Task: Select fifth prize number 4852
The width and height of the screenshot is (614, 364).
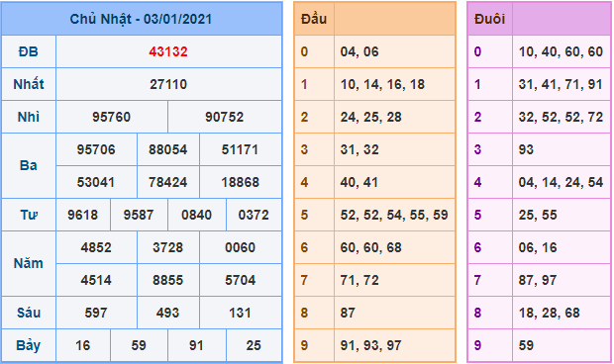Action: point(96,247)
